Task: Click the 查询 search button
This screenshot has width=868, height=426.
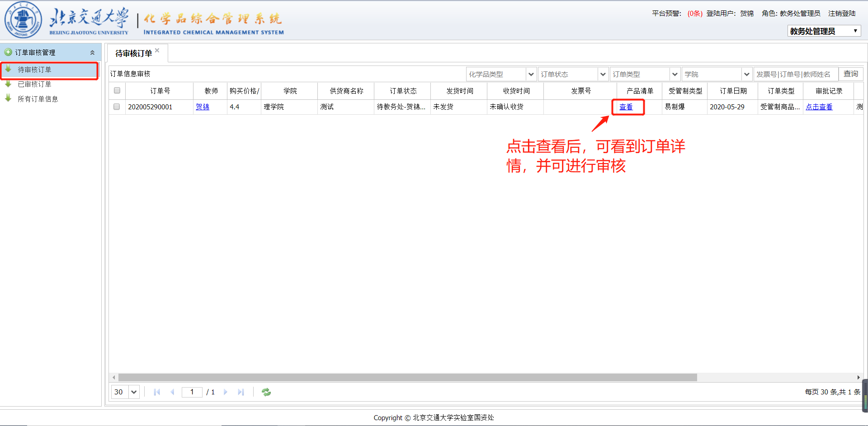Action: click(x=850, y=74)
